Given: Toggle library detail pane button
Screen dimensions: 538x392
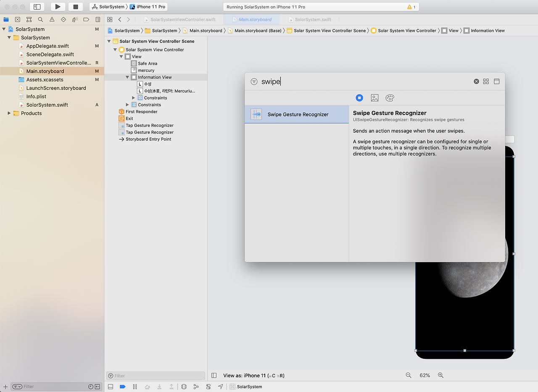Looking at the screenshot, I should tap(496, 82).
